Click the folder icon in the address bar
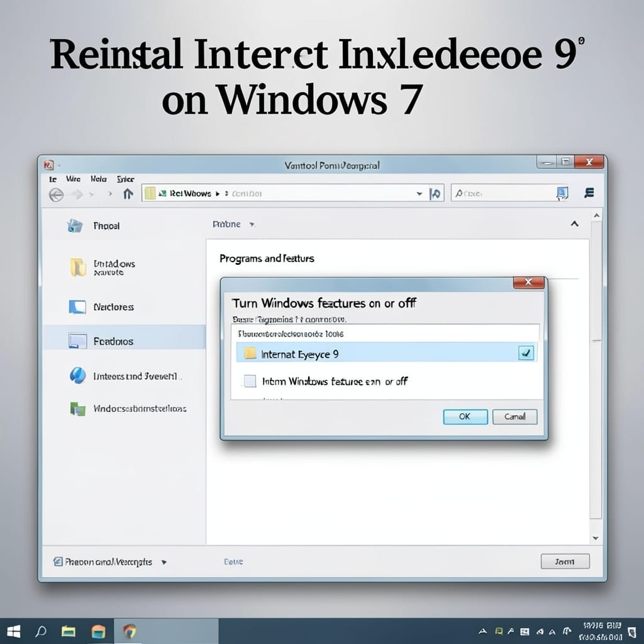Image resolution: width=644 pixels, height=644 pixels. (x=150, y=193)
